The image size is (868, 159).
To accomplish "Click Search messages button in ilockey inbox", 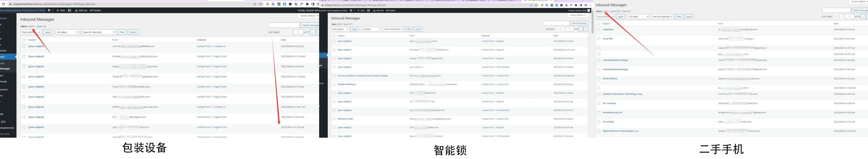I will (x=579, y=23).
